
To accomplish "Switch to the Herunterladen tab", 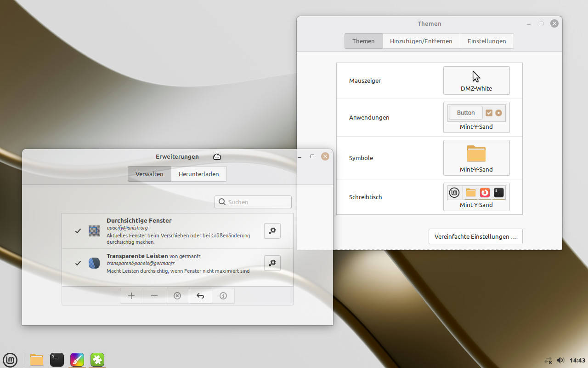I will coord(199,174).
